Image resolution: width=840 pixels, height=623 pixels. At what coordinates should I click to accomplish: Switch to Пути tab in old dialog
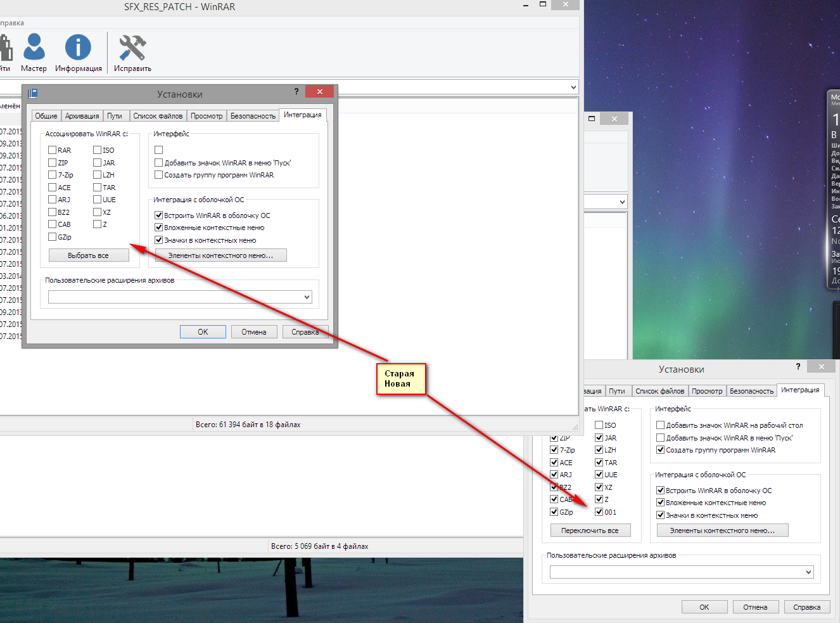click(115, 116)
